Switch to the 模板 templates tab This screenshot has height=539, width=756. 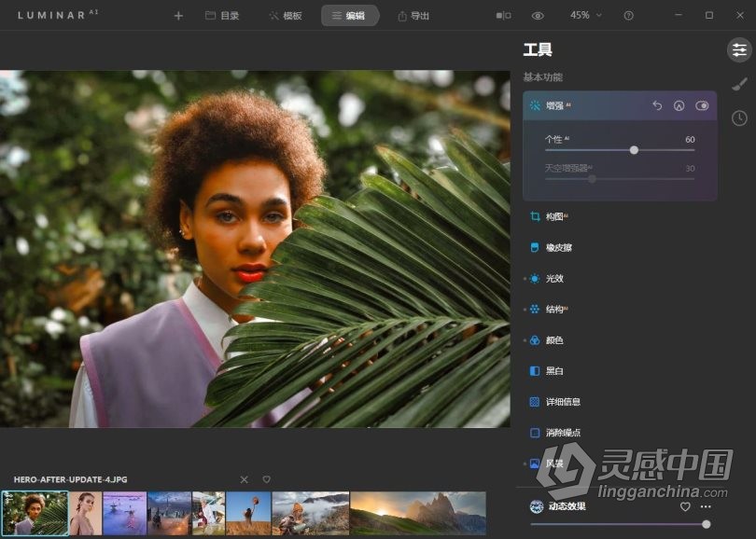click(x=286, y=16)
